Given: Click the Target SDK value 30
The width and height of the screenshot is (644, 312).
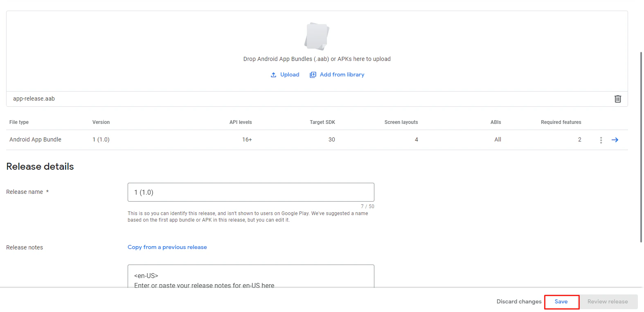Looking at the screenshot, I should pos(332,139).
